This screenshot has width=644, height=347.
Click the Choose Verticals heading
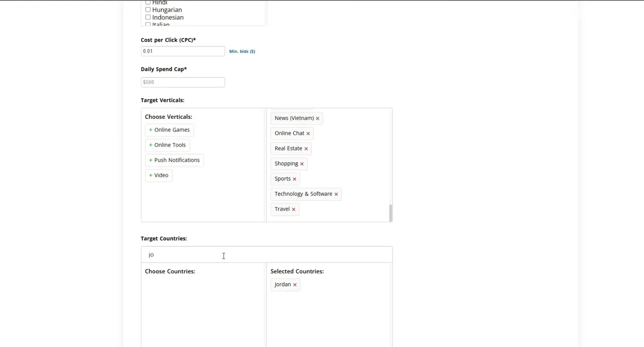(169, 117)
